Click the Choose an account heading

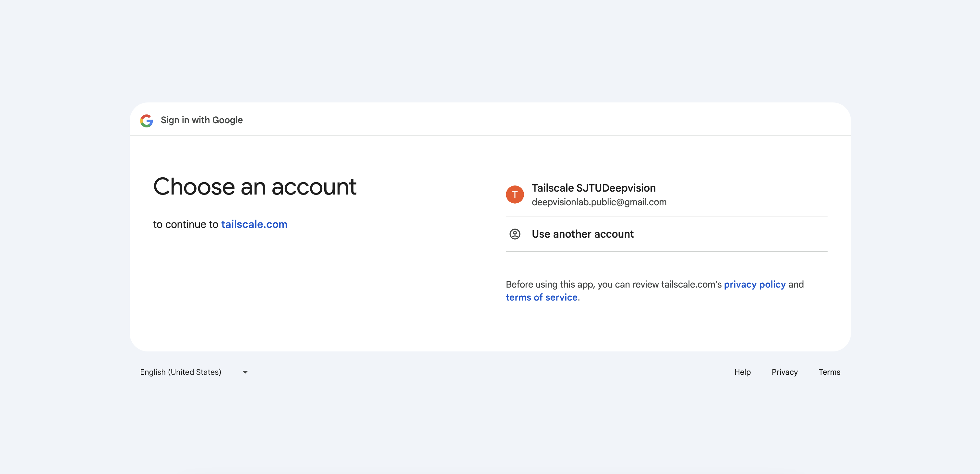click(x=255, y=187)
